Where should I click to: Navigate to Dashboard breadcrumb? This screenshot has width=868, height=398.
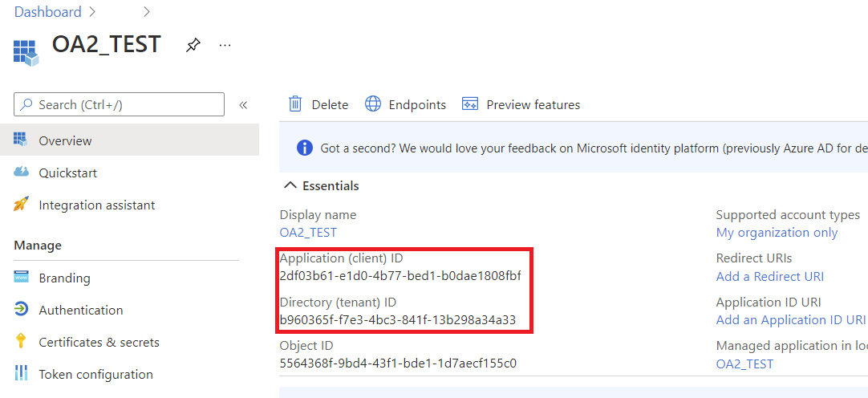(47, 12)
